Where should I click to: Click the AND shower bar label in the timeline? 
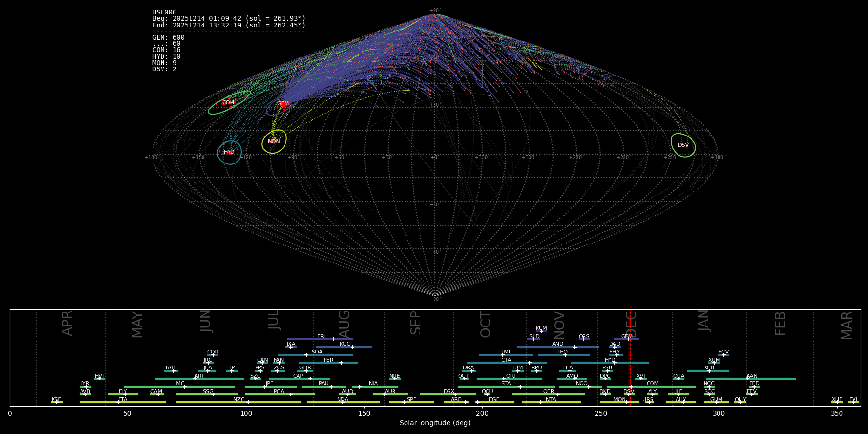pos(558,344)
